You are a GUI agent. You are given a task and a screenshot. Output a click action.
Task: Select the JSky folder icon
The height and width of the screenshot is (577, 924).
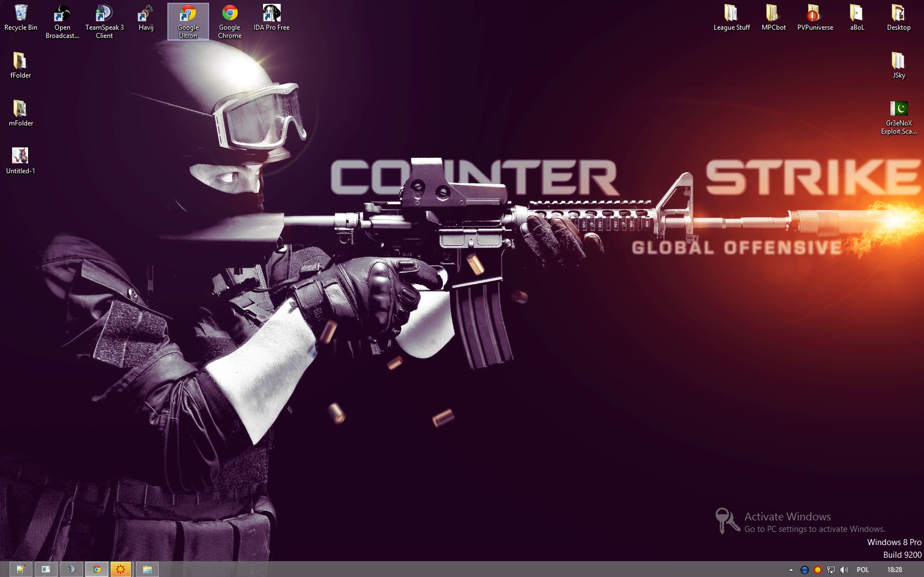899,65
